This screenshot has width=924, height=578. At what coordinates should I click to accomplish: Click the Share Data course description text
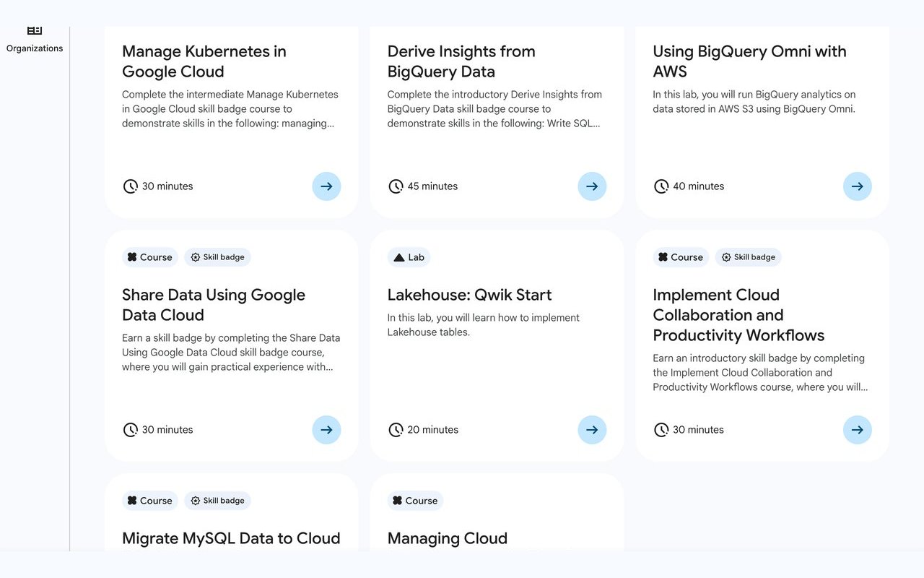[231, 353]
